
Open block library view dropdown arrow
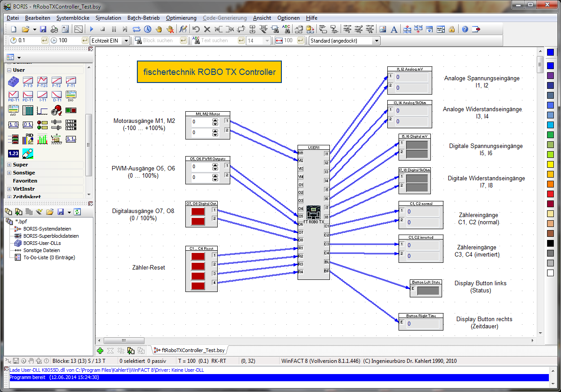[x=19, y=57]
